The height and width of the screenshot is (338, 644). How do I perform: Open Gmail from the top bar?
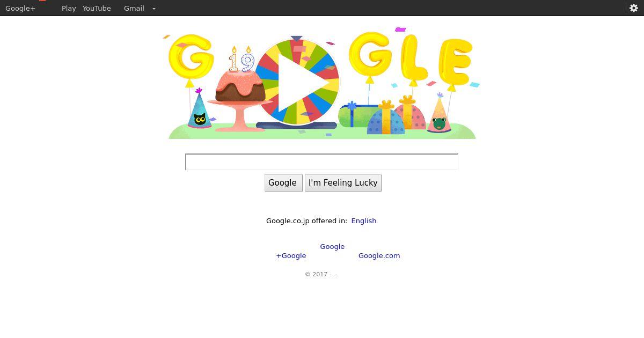click(134, 8)
